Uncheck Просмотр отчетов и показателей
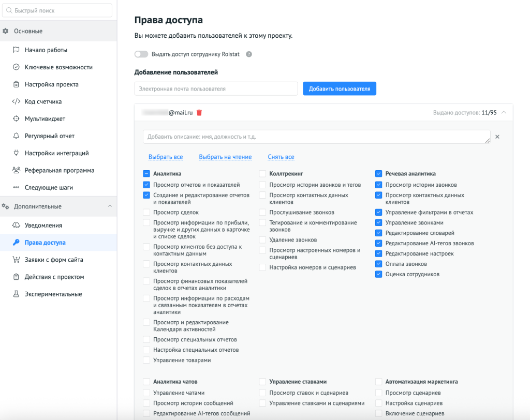Screen dimensions: 530x420 [146, 185]
